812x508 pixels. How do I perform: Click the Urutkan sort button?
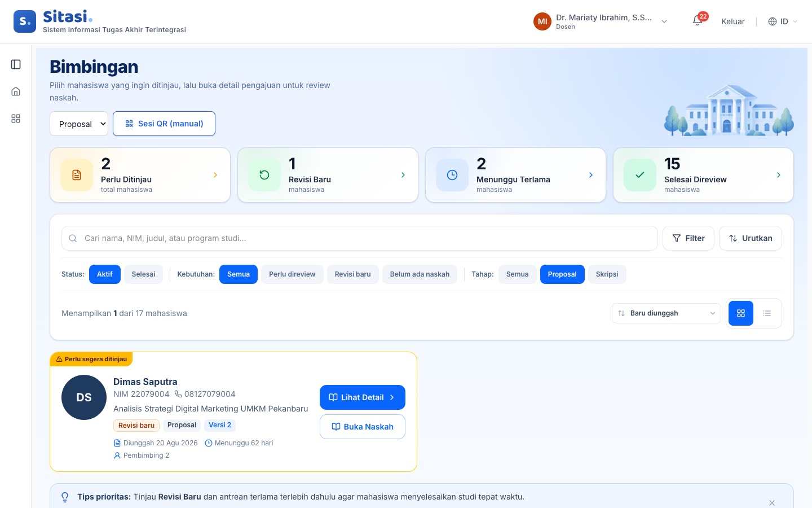751,238
